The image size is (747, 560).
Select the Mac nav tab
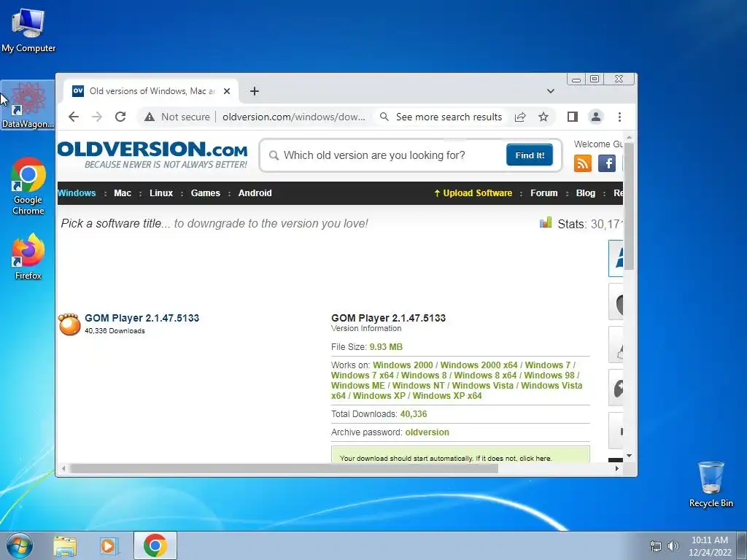click(x=123, y=192)
